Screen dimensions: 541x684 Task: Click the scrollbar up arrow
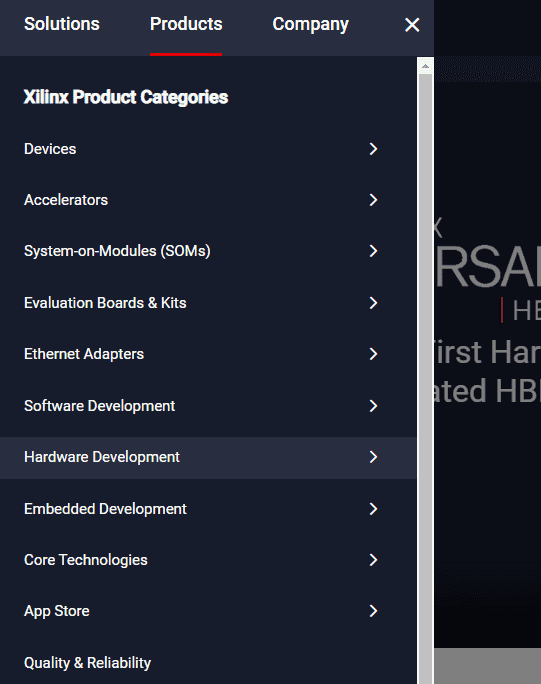[425, 66]
